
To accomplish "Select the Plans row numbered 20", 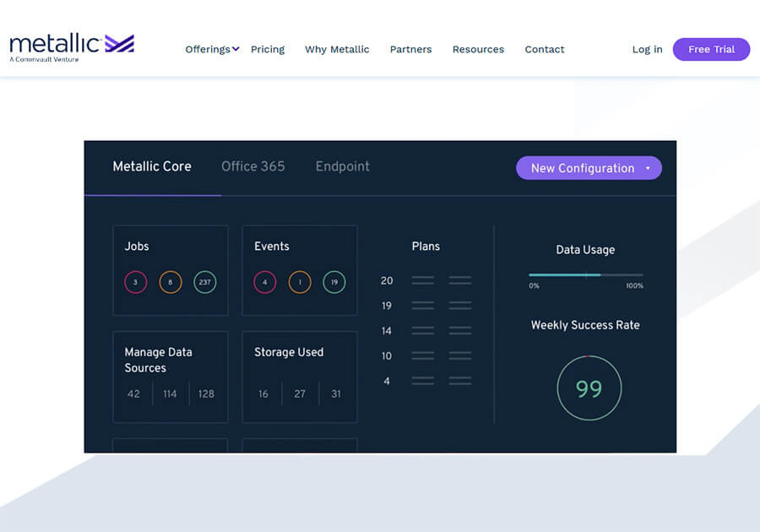I will point(426,280).
